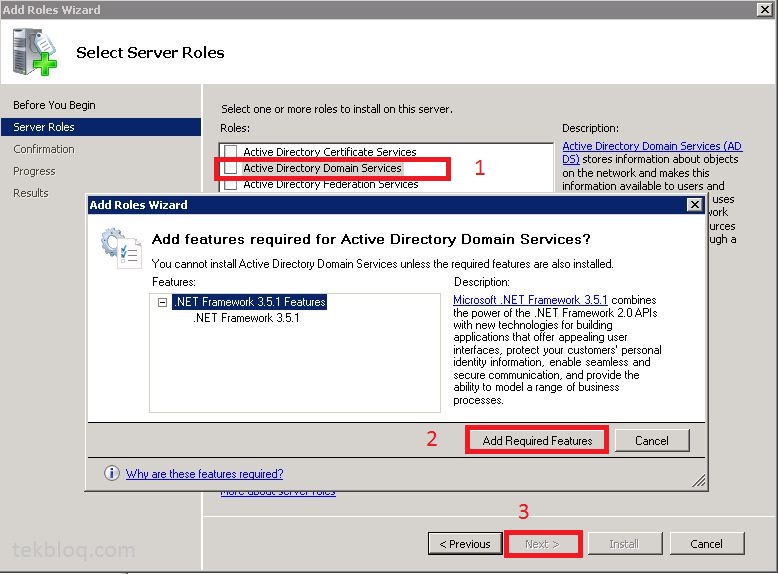Click the dialog resize grip corner
778x574 pixels.
coord(699,480)
